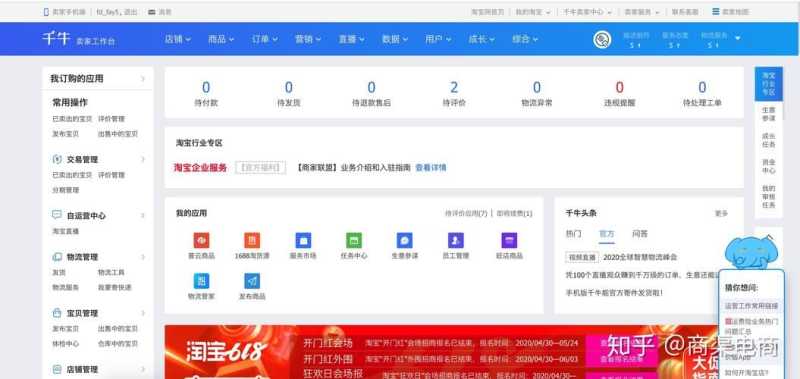Click the 查看详情 link
The image size is (800, 379).
[431, 167]
